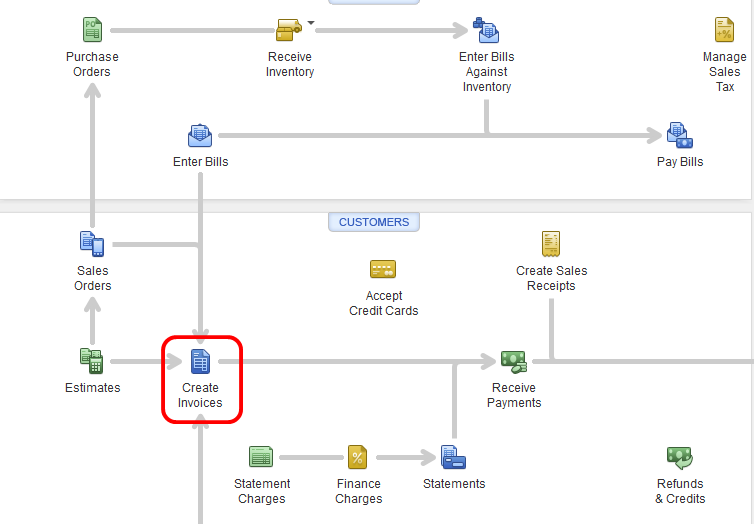Open the Purchase Orders icon
The width and height of the screenshot is (754, 524).
(x=92, y=30)
